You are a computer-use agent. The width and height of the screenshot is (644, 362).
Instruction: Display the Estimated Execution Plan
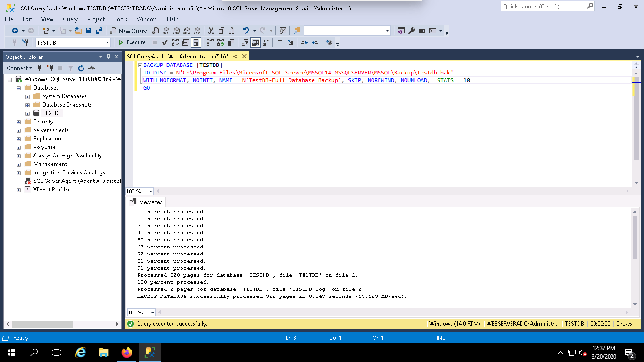[x=175, y=42]
